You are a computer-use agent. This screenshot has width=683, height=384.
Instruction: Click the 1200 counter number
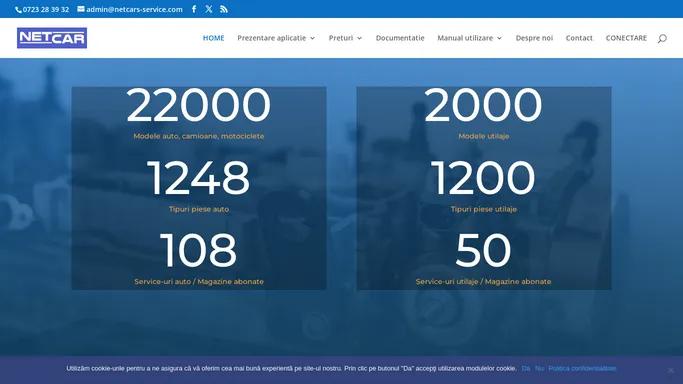click(x=484, y=178)
